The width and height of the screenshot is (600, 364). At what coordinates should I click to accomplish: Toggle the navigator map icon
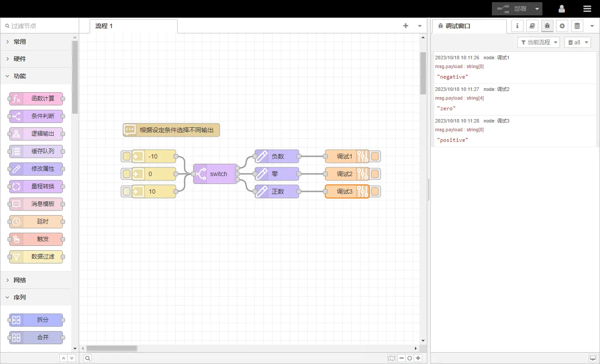coord(391,358)
